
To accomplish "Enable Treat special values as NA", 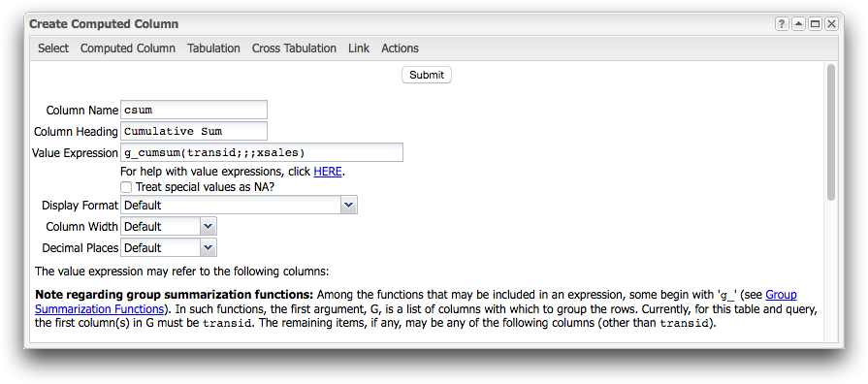I will [126, 187].
